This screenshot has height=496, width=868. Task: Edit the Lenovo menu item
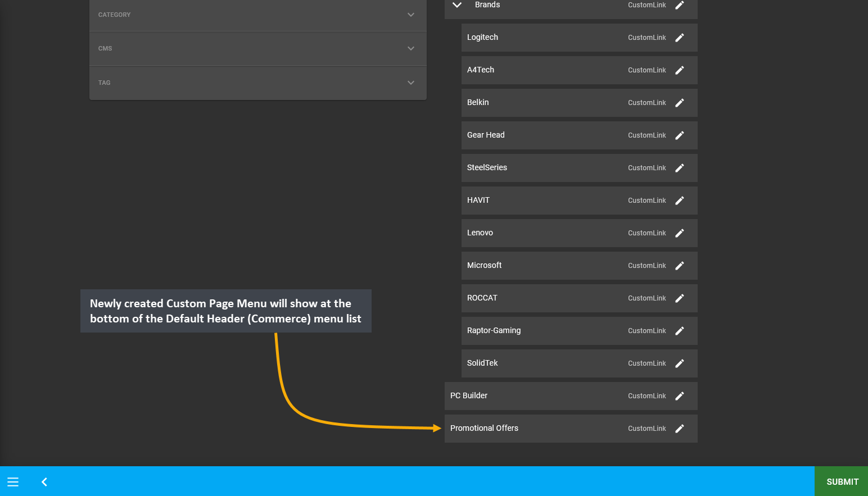[x=679, y=233]
